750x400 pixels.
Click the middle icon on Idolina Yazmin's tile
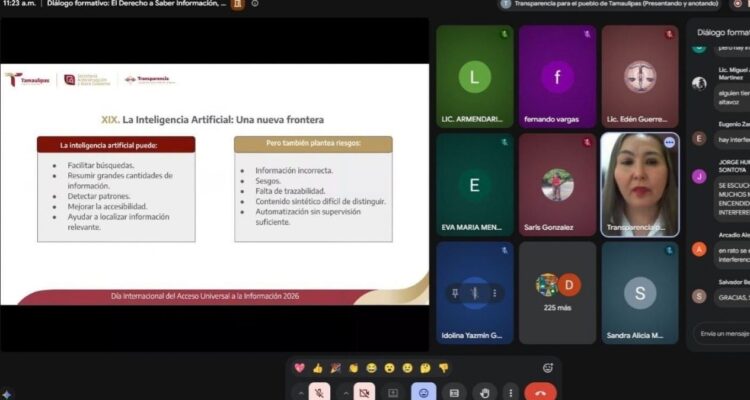coord(475,293)
